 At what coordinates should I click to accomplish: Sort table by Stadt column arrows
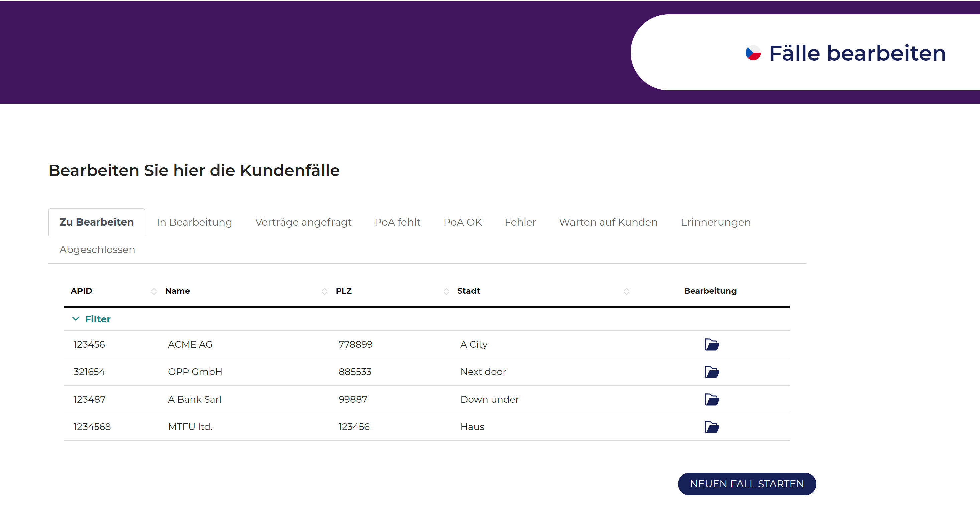tap(627, 291)
